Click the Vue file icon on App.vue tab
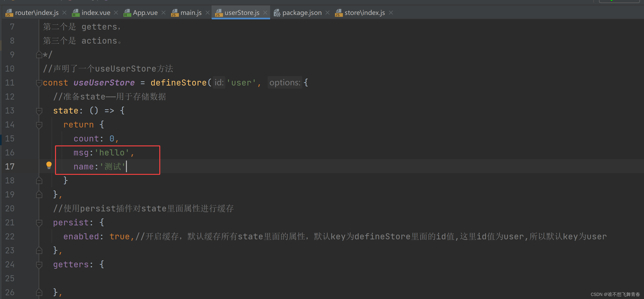The height and width of the screenshot is (299, 644). [127, 13]
